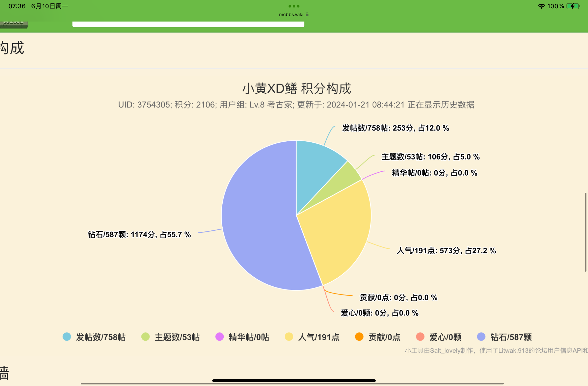Screen dimensions: 588x386
Task: Tap the mcbbs.wiki address bar
Action: [x=294, y=15]
